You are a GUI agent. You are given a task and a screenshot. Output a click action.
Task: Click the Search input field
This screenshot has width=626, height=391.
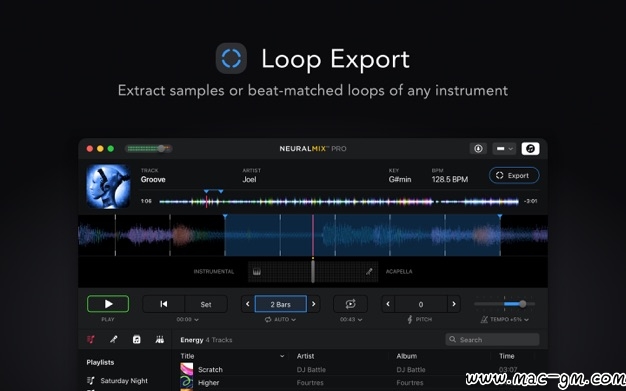(492, 339)
